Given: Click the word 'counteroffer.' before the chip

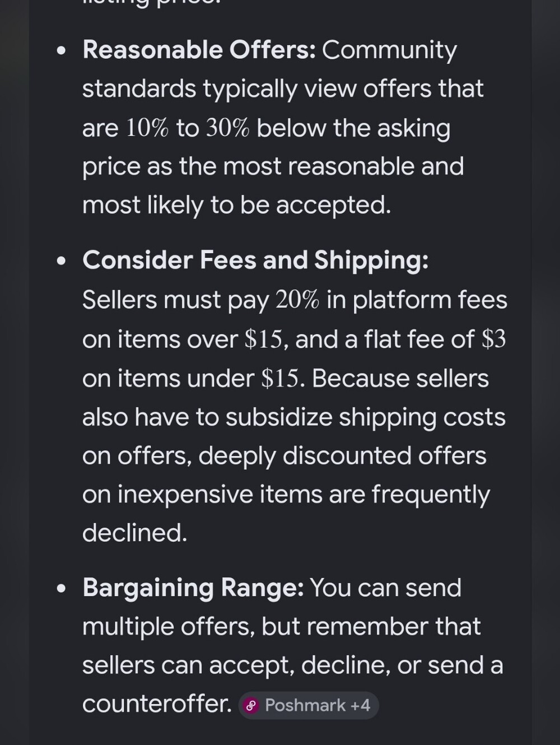Looking at the screenshot, I should pyautogui.click(x=157, y=704).
